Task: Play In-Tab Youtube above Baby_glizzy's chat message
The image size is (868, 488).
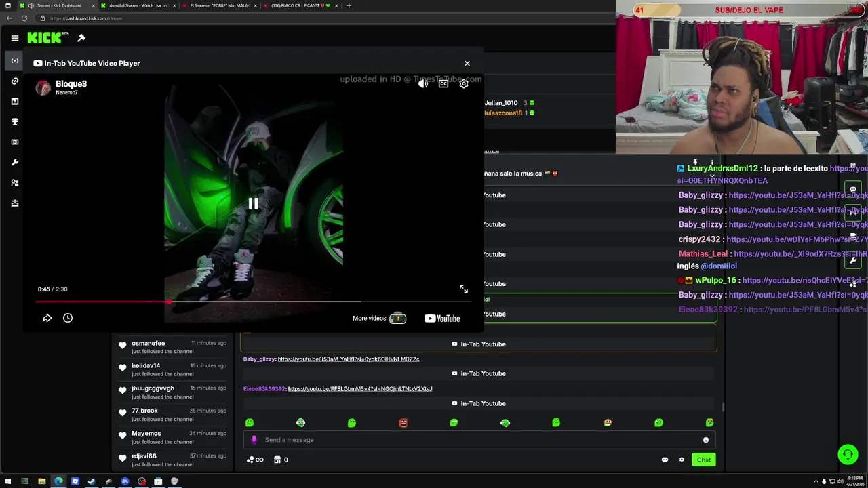Action: click(x=479, y=344)
